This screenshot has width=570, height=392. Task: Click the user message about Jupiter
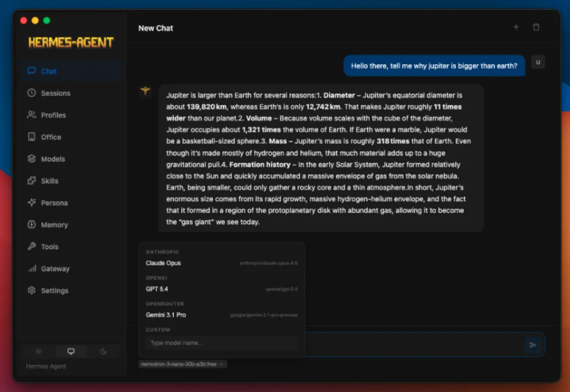pyautogui.click(x=434, y=66)
